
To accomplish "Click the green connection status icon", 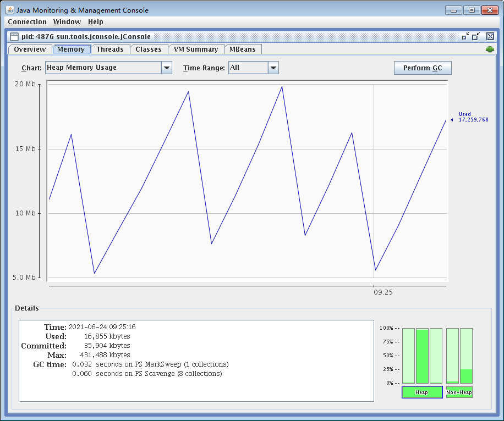I will click(490, 49).
